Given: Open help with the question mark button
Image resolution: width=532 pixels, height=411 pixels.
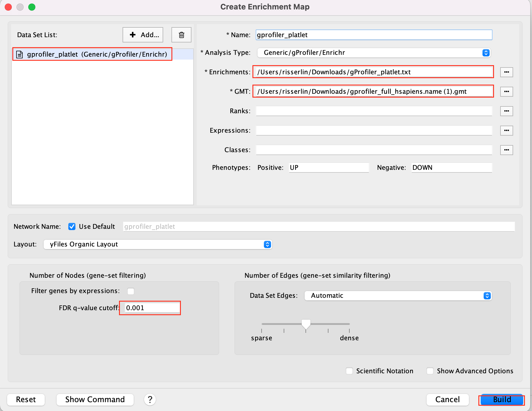Looking at the screenshot, I should (150, 400).
